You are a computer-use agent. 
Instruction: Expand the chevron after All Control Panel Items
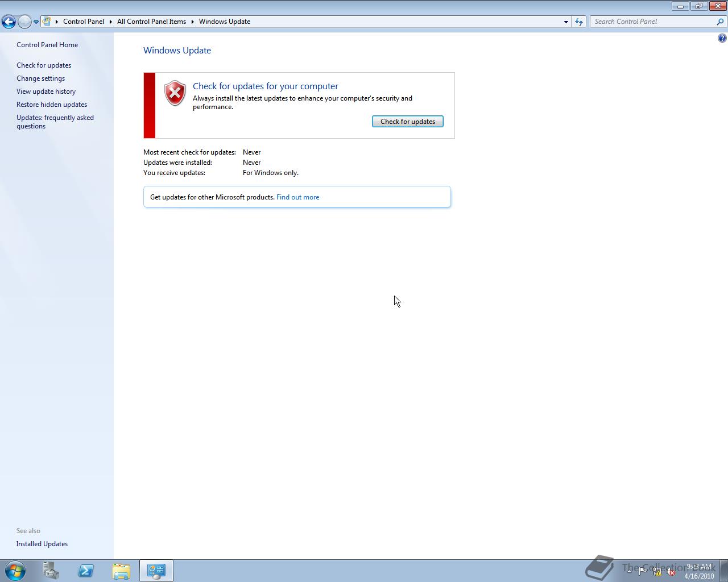coord(192,22)
